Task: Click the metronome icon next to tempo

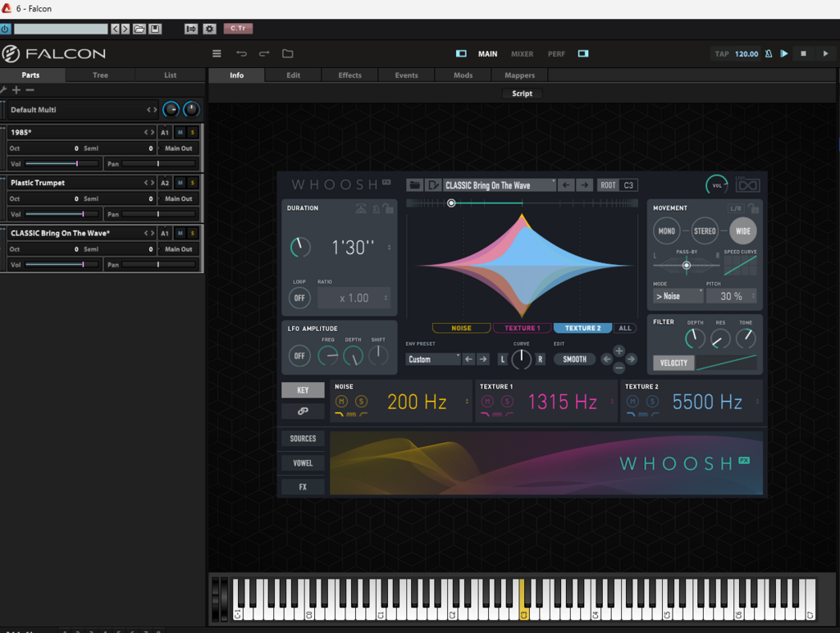Action: pyautogui.click(x=768, y=53)
